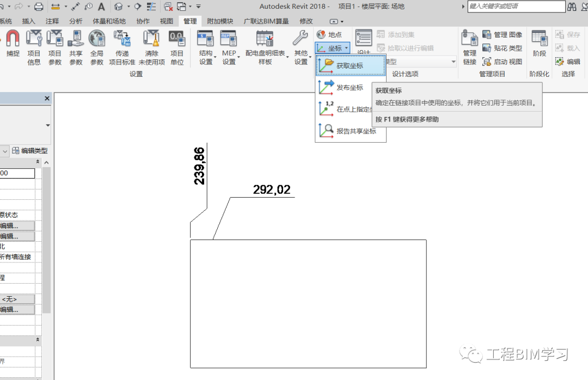Open 项目参数 (Project Parameters)
Viewport: 588px width, 380px height.
point(55,48)
